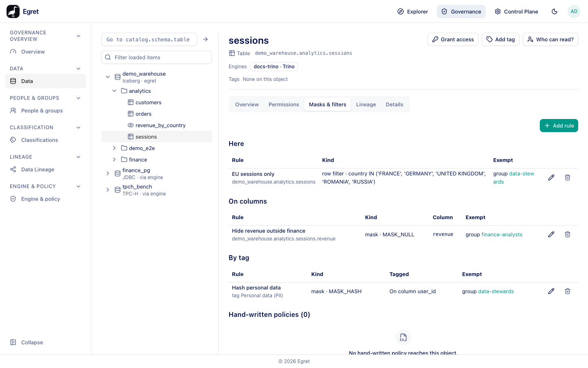The height and width of the screenshot is (368, 588).
Task: Edit the Hide revenue outside finance rule
Action: pos(551,234)
